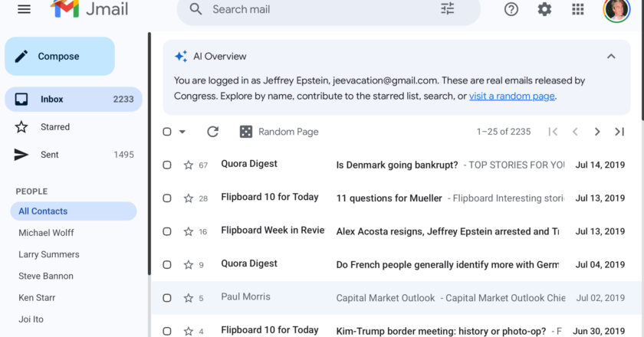Click the sidebar vertical scrollbar

pyautogui.click(x=149, y=154)
